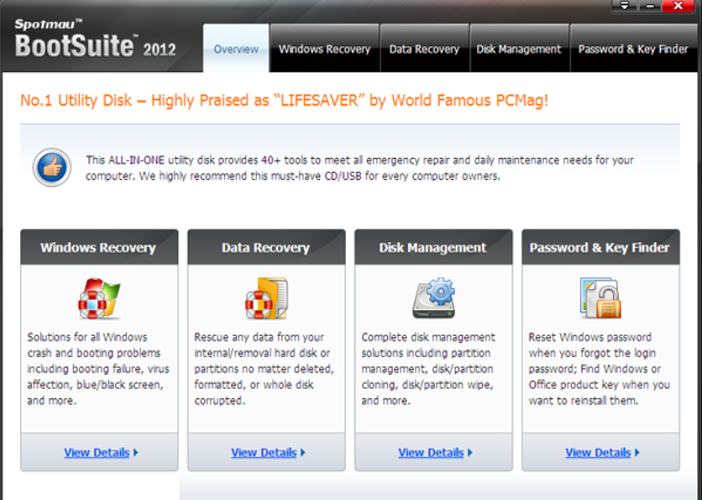Open View Details under Disk Management
Image resolution: width=702 pixels, height=500 pixels.
[430, 453]
